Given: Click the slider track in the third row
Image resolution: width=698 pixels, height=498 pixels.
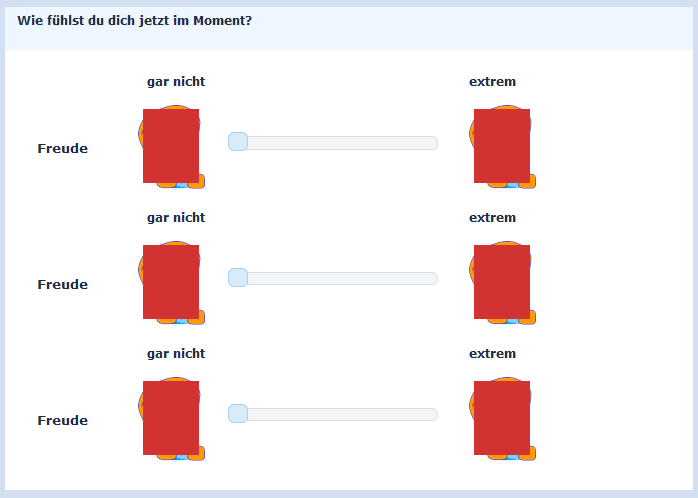Looking at the screenshot, I should [340, 415].
